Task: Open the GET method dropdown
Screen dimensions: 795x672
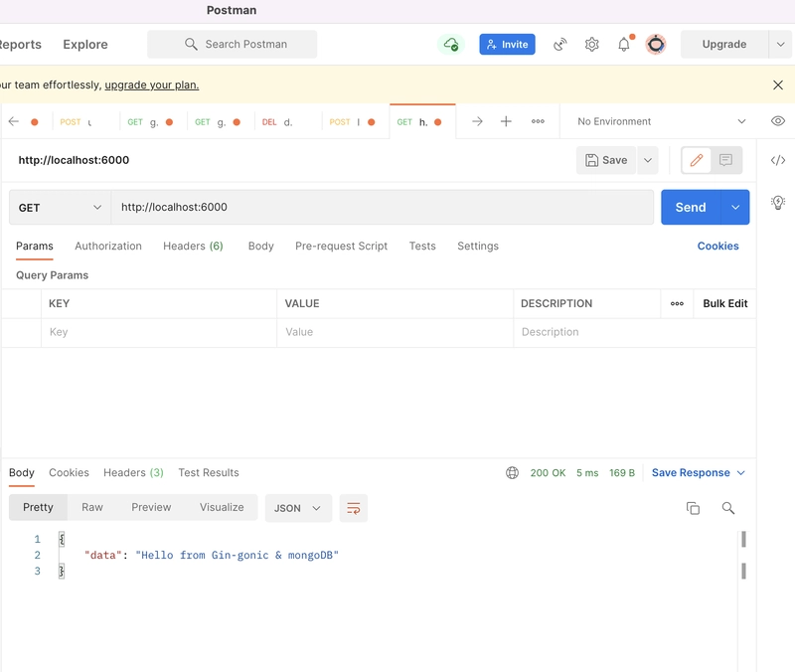Action: pos(60,208)
